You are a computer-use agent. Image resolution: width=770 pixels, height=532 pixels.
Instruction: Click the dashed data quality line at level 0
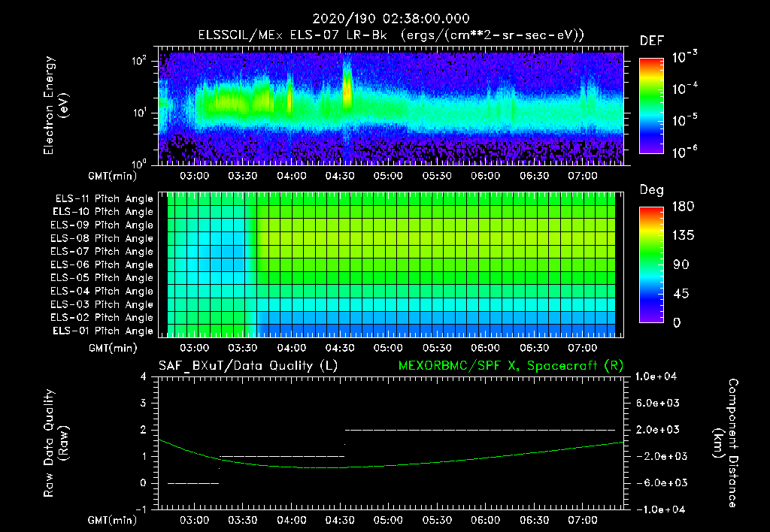(x=193, y=483)
